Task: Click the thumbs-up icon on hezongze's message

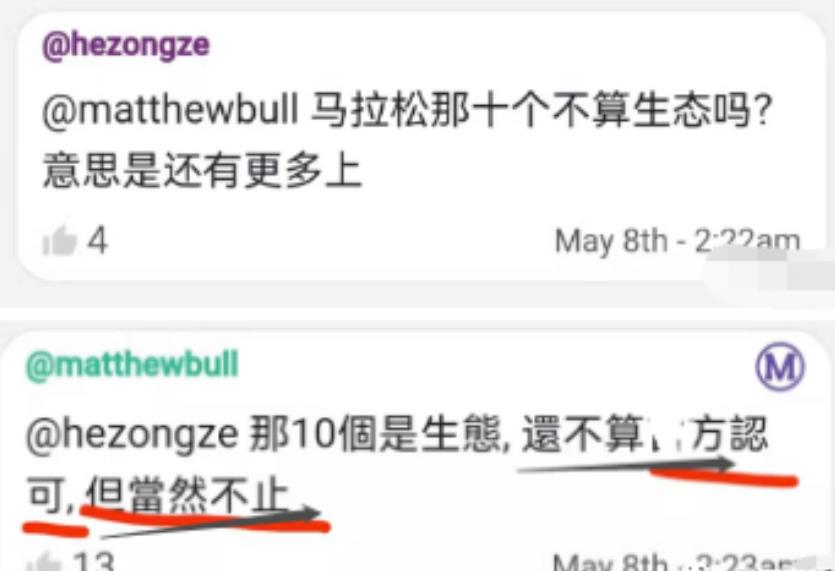Action: click(x=60, y=241)
